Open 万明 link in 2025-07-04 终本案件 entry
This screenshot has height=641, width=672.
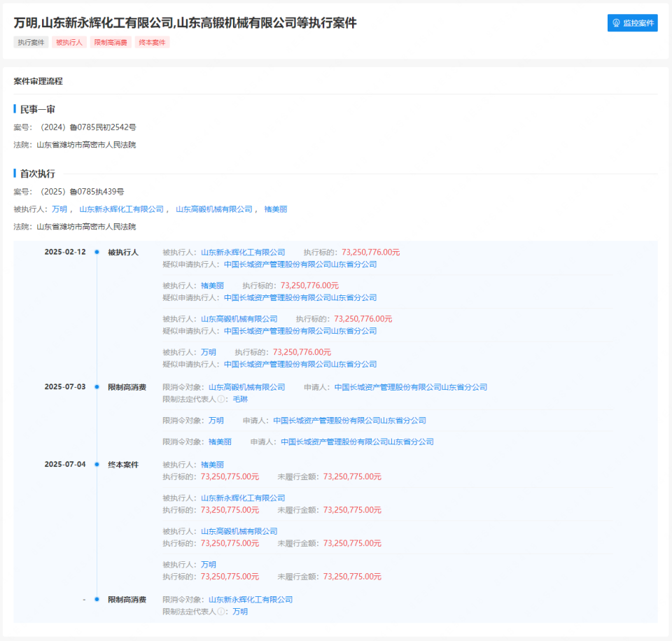[x=209, y=565]
